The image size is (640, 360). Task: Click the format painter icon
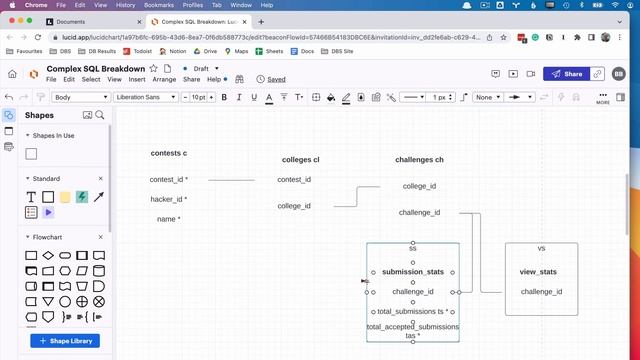[x=40, y=97]
